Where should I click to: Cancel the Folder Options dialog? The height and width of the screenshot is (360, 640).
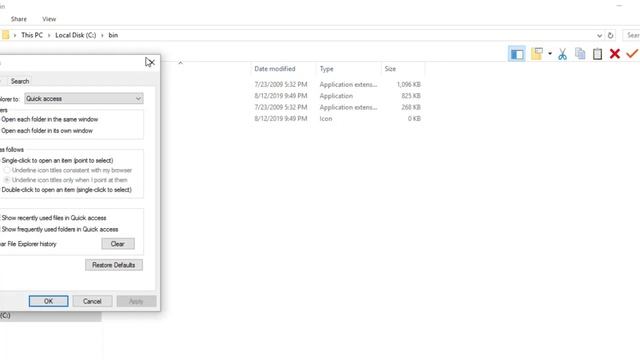point(92,301)
